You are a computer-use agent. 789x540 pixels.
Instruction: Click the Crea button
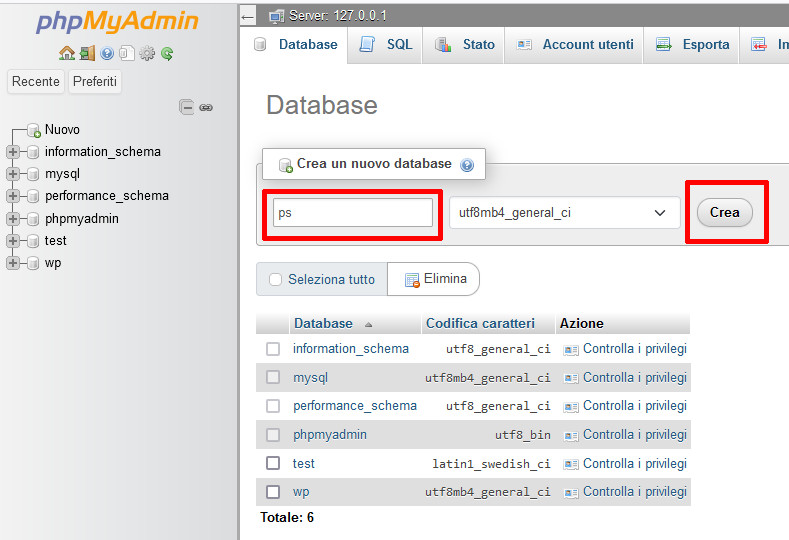coord(725,213)
